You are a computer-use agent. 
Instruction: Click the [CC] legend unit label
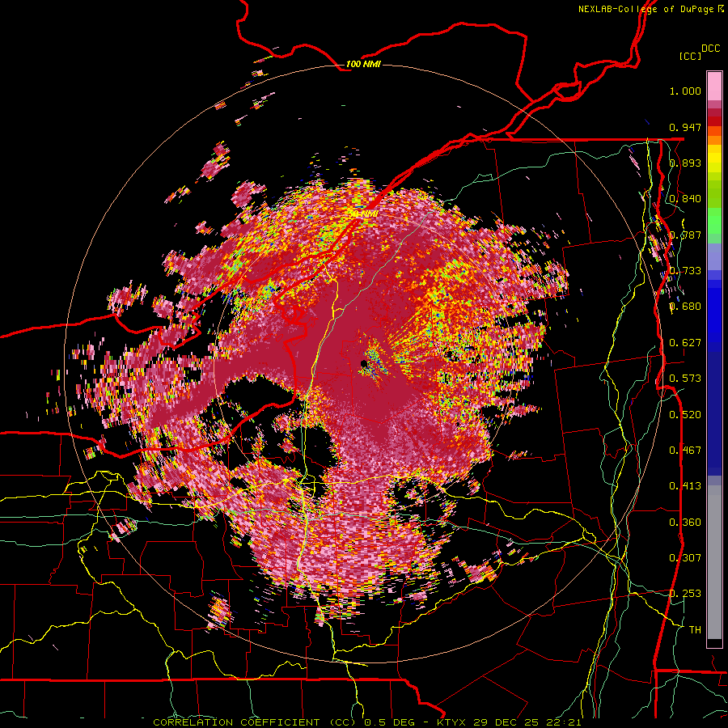tap(691, 56)
